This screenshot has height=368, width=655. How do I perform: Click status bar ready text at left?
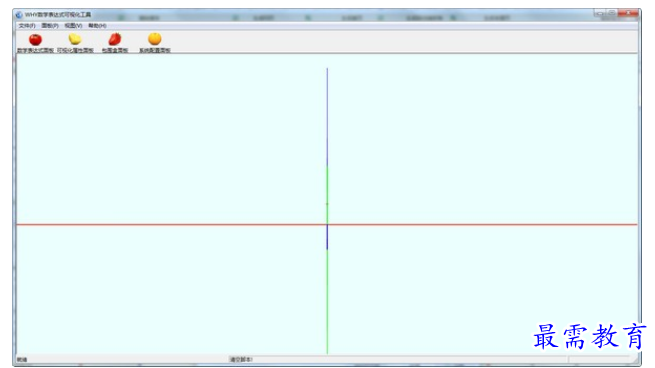click(x=22, y=359)
